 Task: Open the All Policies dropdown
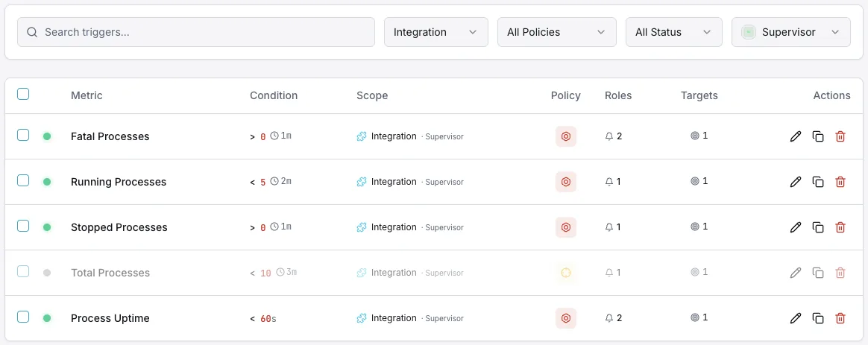557,32
